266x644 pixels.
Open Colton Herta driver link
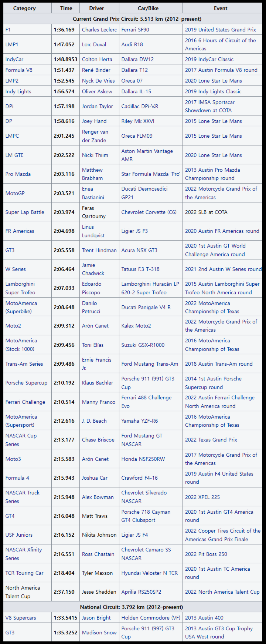[97, 59]
